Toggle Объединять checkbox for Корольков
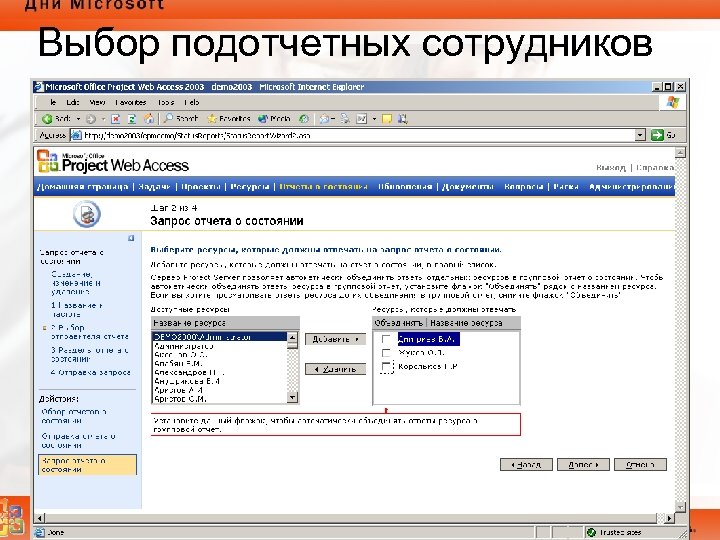This screenshot has height=540, width=720. 387,366
